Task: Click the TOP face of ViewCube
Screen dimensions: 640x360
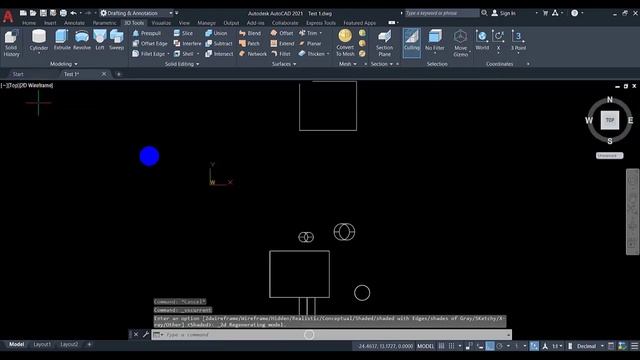Action: (x=610, y=120)
